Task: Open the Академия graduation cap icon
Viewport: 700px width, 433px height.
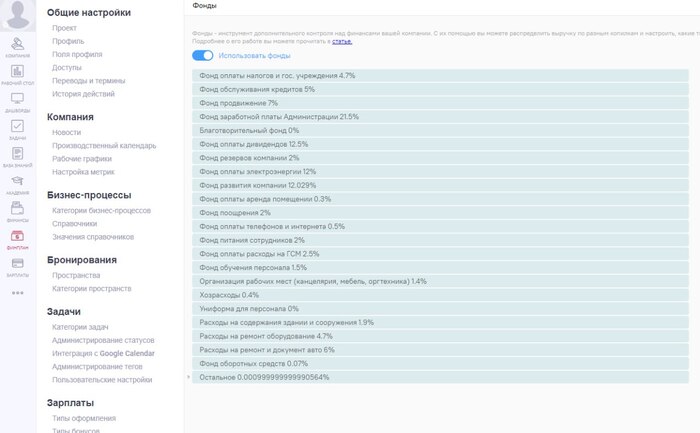Action: pyautogui.click(x=17, y=181)
